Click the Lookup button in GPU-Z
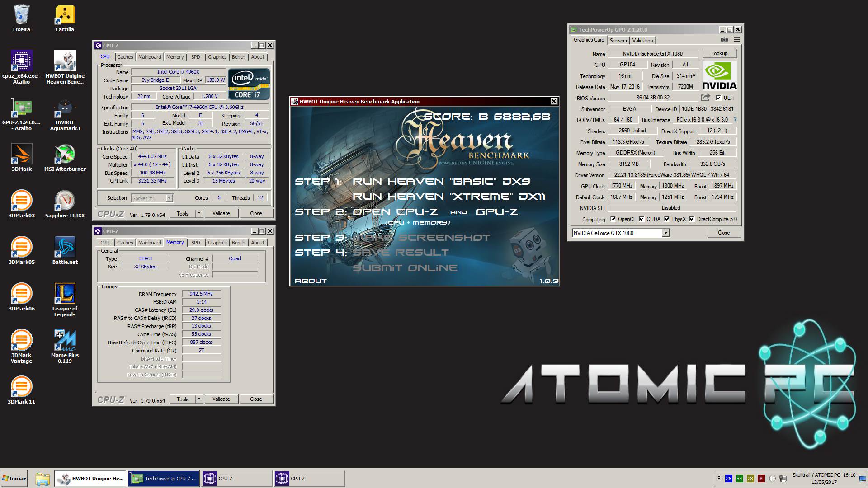This screenshot has height=488, width=868. pos(719,53)
